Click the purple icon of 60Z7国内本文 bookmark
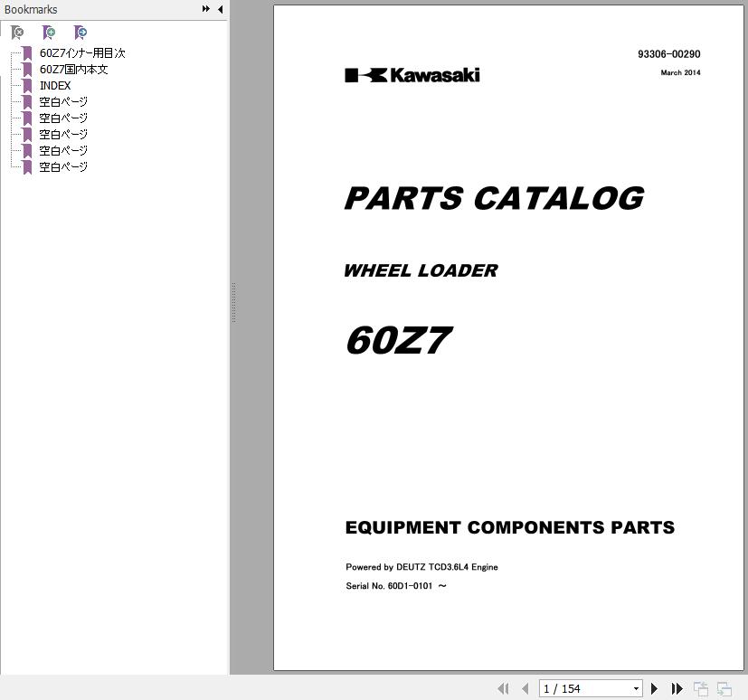Viewport: 748px width, 700px height. (27, 70)
